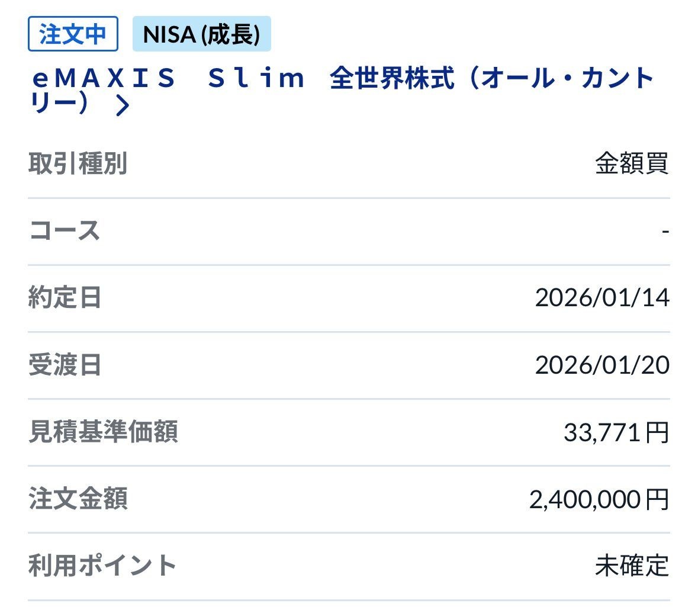Select the 2,400,000円 order amount
Image resolution: width=698 pixels, height=616 pixels.
[x=599, y=499]
